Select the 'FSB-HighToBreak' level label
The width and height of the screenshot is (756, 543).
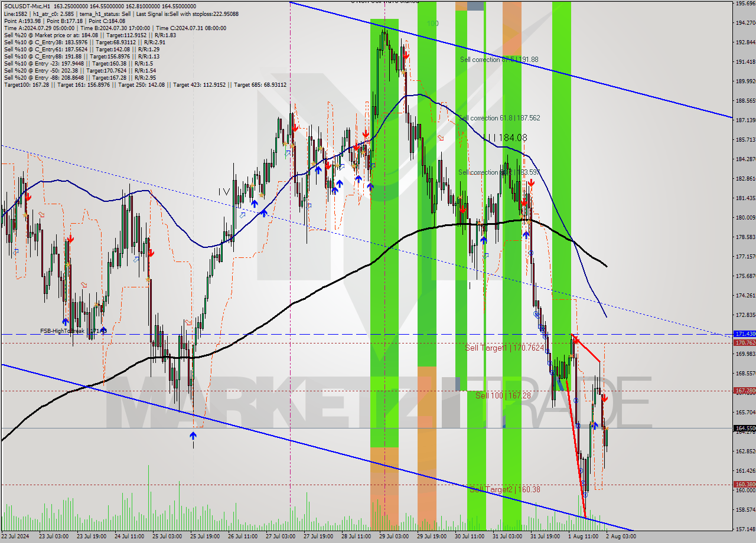tap(73, 331)
